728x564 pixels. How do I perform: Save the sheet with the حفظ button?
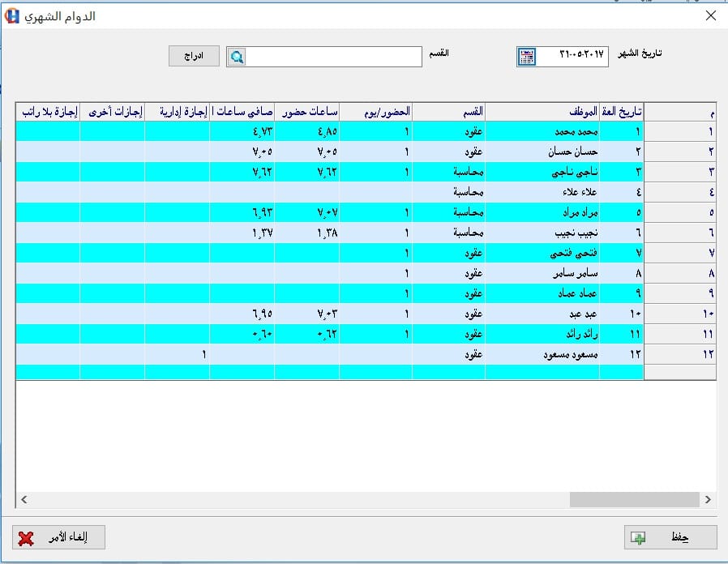point(670,537)
